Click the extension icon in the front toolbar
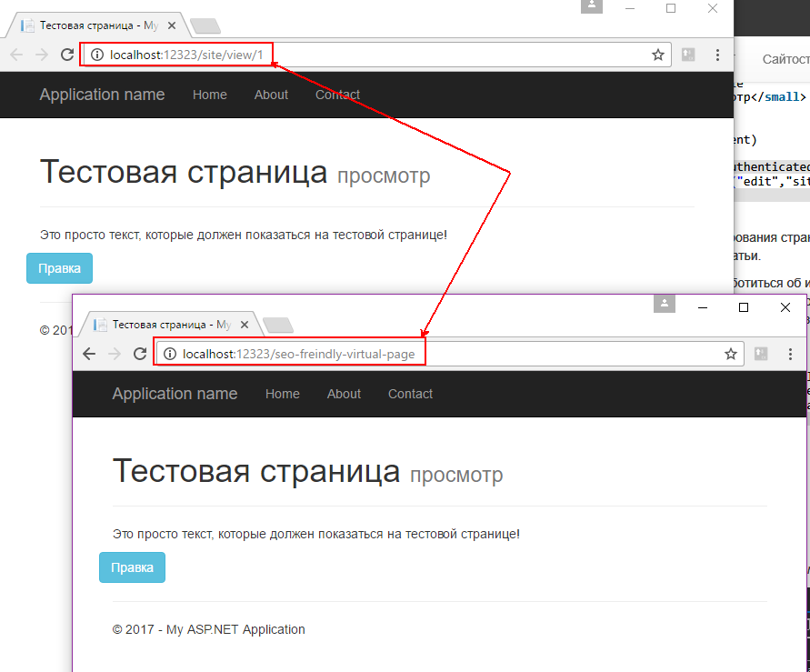 [x=761, y=354]
